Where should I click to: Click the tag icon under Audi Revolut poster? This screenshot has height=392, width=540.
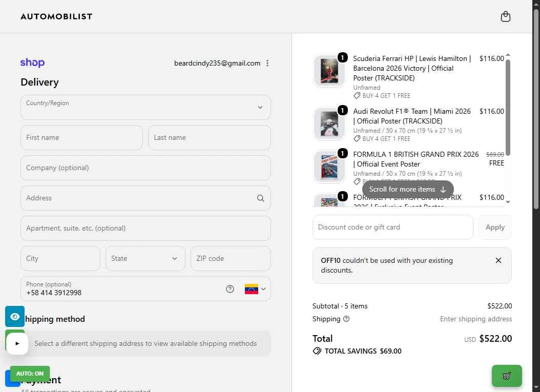click(x=357, y=139)
